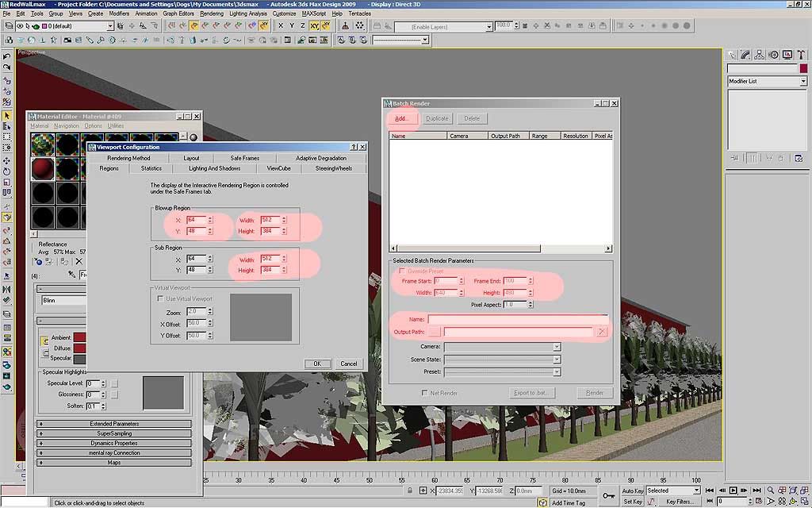Open the Hierarchy command panel tab
Image resolution: width=812 pixels, height=508 pixels.
760,55
